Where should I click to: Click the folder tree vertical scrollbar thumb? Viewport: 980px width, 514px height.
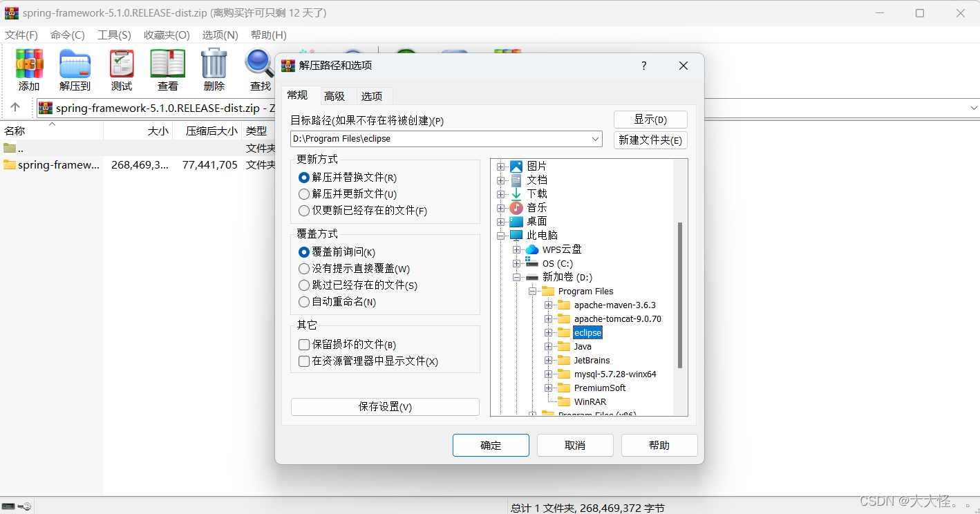(680, 295)
